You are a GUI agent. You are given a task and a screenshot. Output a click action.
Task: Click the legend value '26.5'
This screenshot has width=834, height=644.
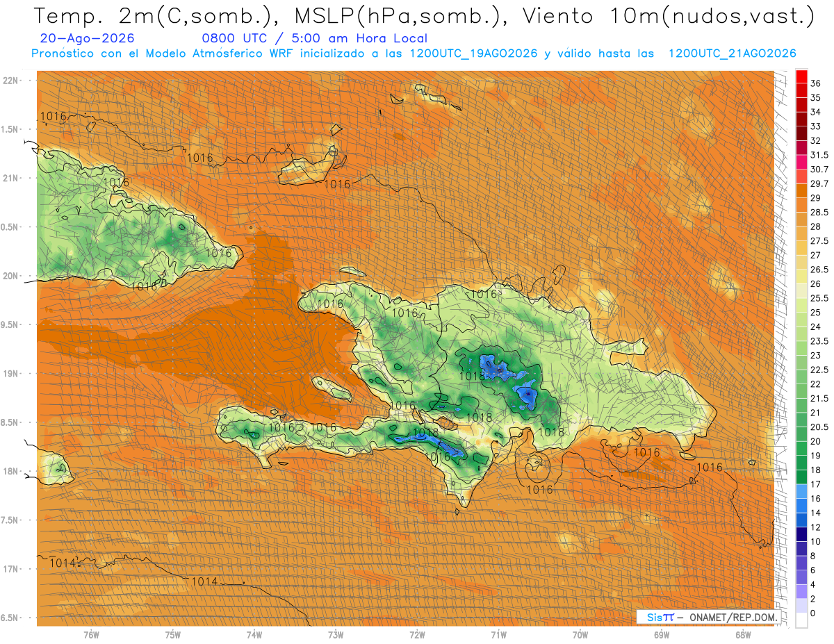pos(819,270)
